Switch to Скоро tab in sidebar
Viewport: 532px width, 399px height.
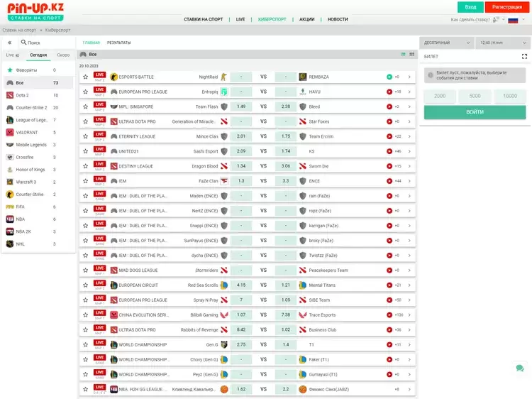pos(63,55)
